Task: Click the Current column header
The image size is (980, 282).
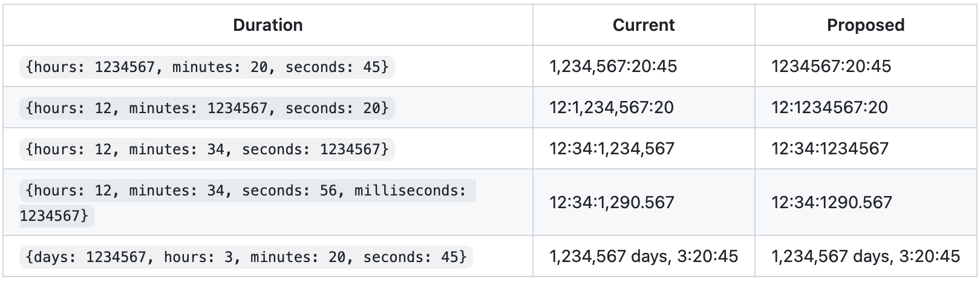Action: [644, 25]
